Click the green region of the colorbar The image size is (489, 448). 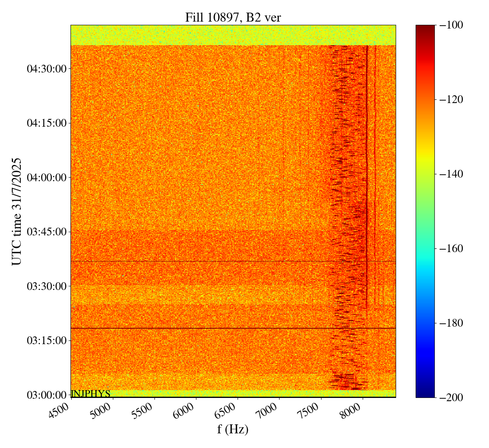[x=425, y=204]
